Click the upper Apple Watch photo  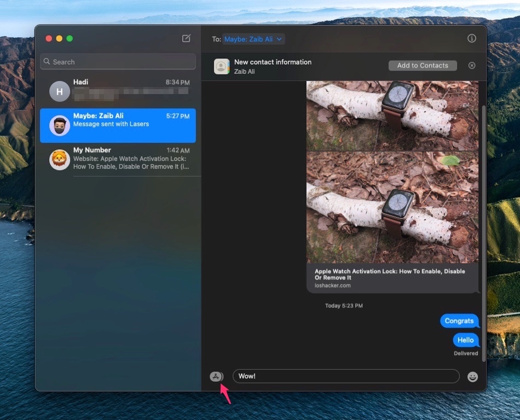tap(392, 116)
